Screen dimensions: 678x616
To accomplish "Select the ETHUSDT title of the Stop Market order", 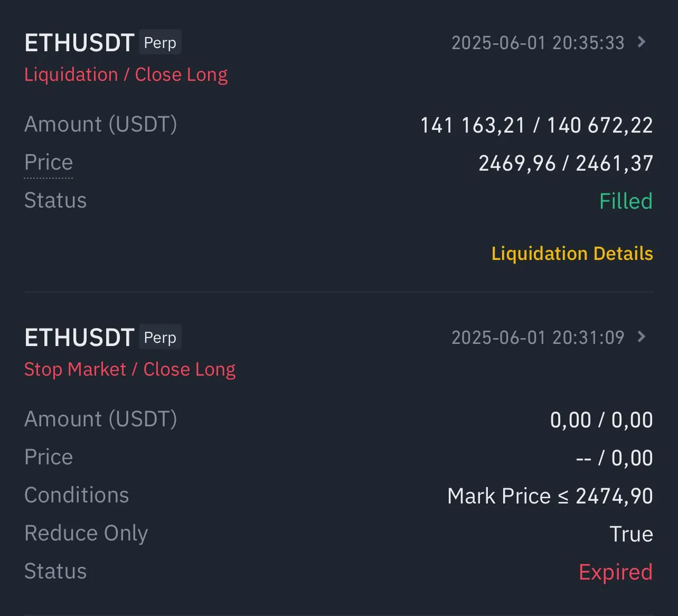I will (x=79, y=338).
